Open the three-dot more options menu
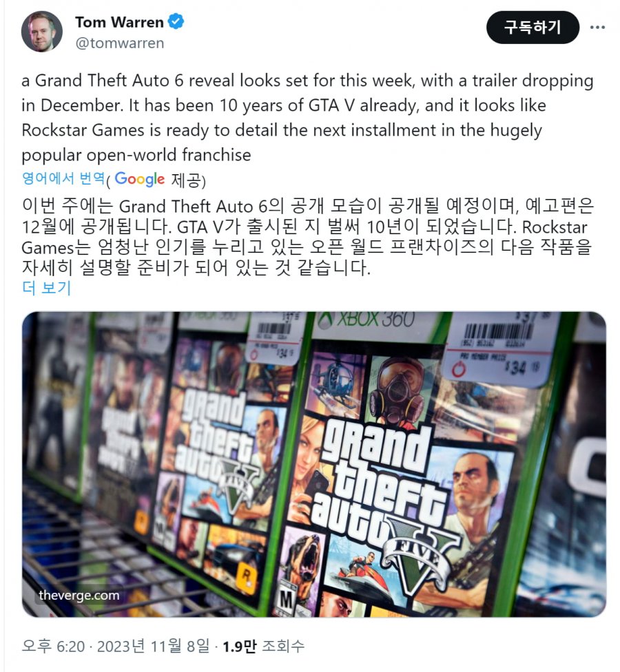Viewport: 620px width, 672px height. tap(597, 27)
